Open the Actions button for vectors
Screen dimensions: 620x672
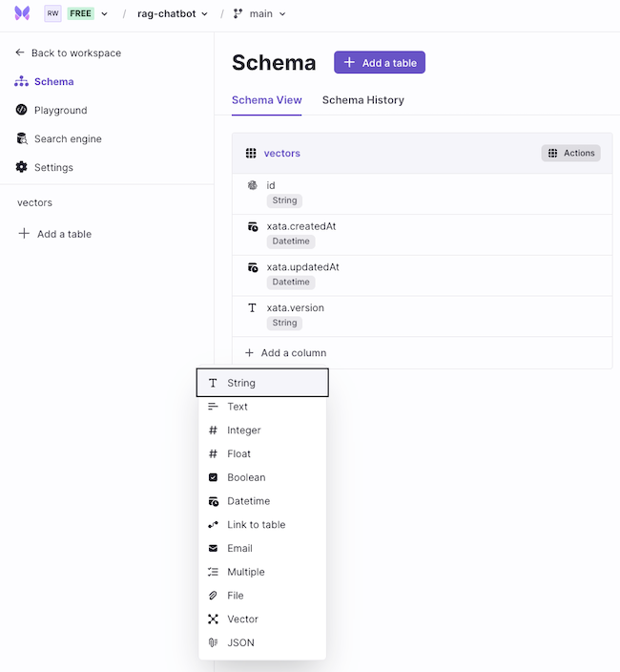click(570, 153)
